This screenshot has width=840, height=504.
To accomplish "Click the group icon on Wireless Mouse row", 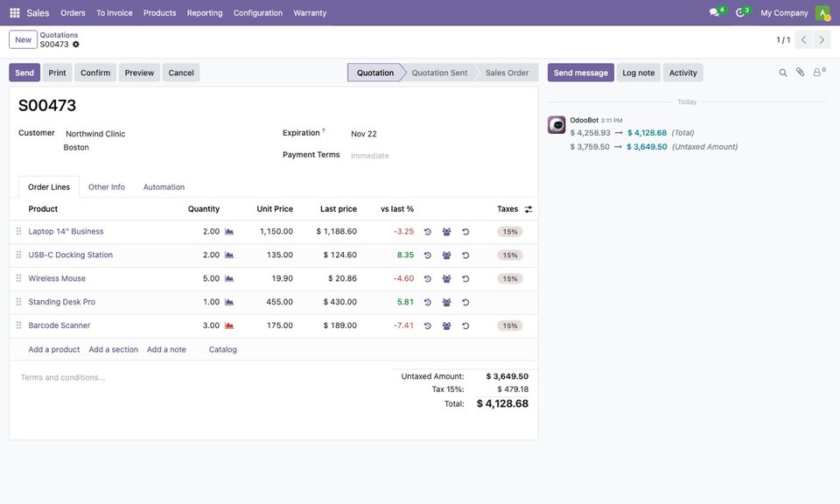I will tap(446, 279).
